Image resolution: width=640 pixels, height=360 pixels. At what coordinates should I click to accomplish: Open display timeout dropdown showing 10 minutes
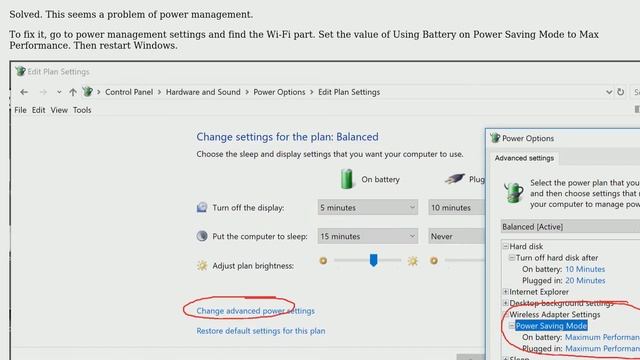[x=456, y=207]
